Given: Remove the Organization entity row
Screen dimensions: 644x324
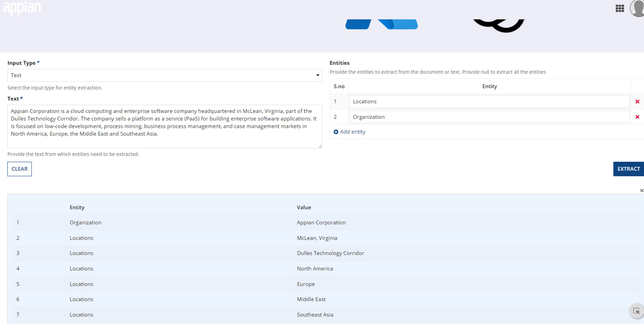Looking at the screenshot, I should 637,117.
